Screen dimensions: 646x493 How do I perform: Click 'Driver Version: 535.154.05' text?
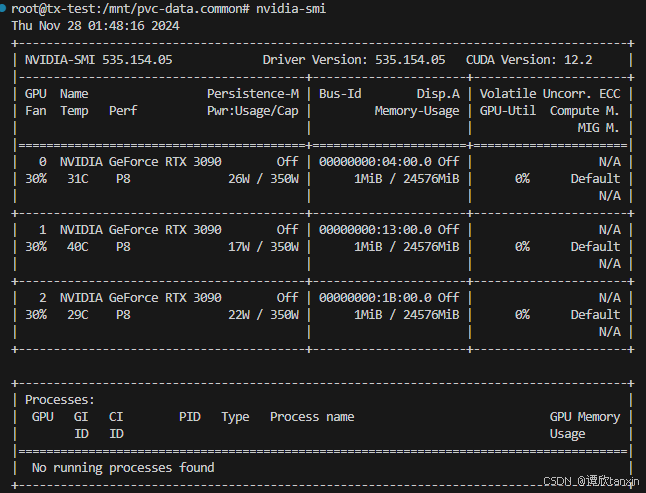point(354,60)
